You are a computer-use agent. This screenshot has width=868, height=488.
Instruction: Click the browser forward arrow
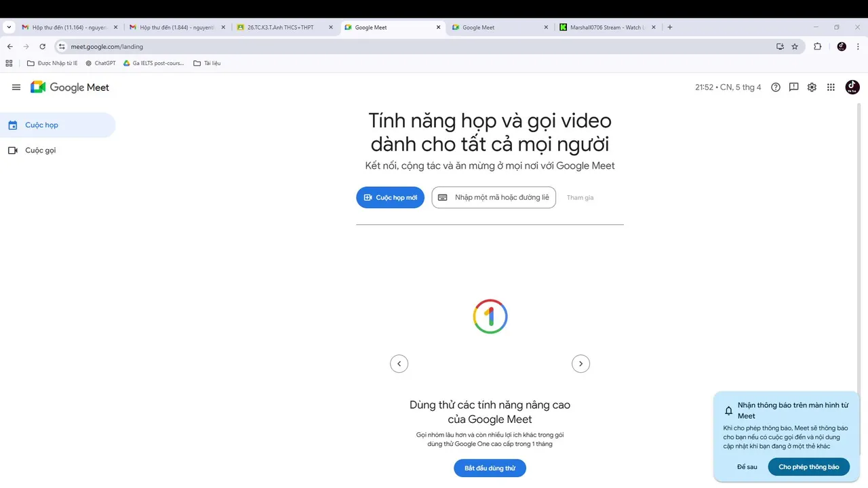[x=26, y=47]
